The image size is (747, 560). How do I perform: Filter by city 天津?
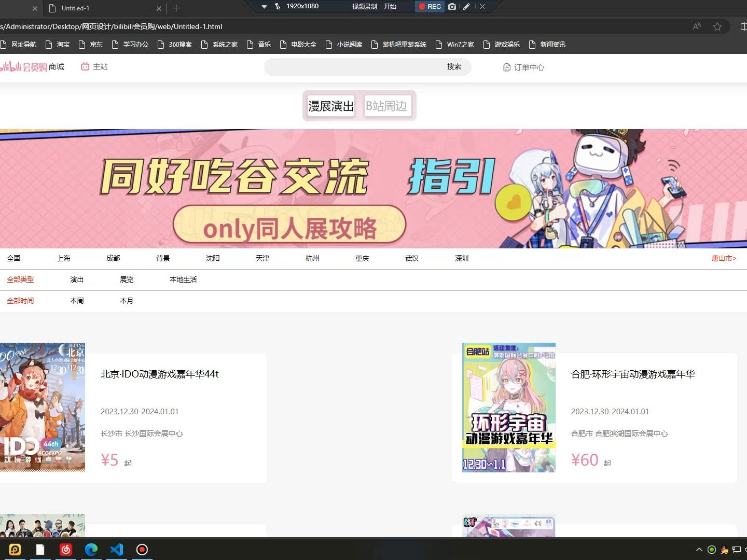click(x=262, y=258)
